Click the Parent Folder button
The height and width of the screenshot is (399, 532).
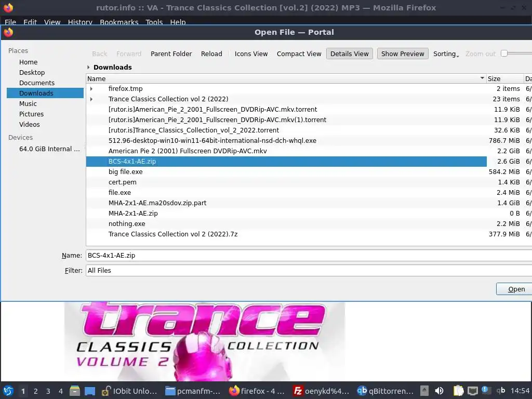pos(171,54)
